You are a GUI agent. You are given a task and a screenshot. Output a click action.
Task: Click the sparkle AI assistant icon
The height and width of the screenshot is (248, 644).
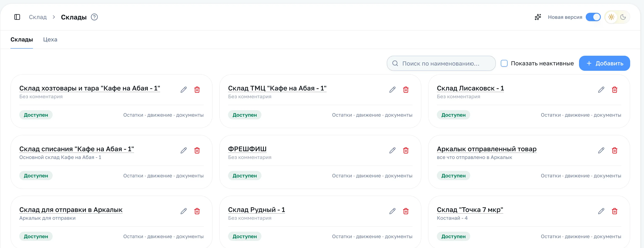click(538, 17)
